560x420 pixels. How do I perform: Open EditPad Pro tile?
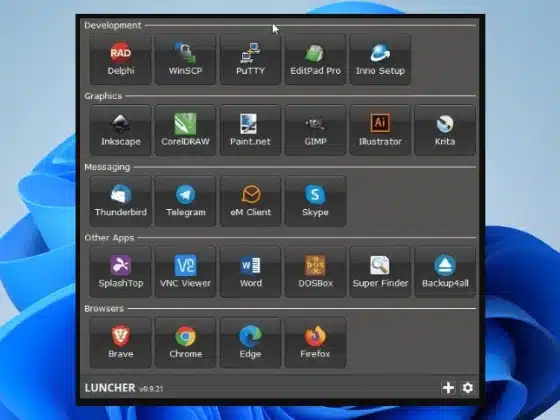pos(315,59)
